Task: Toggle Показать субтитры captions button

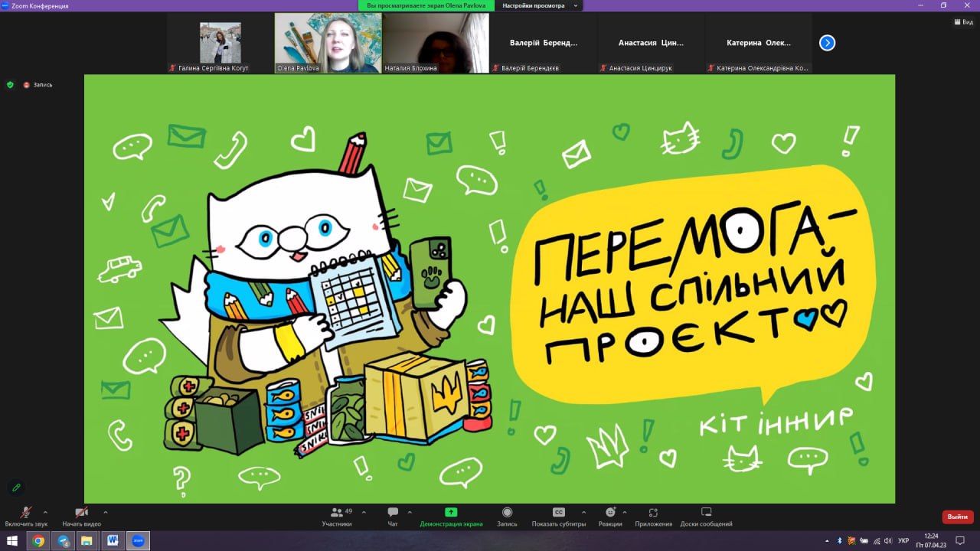Action: pos(559,513)
